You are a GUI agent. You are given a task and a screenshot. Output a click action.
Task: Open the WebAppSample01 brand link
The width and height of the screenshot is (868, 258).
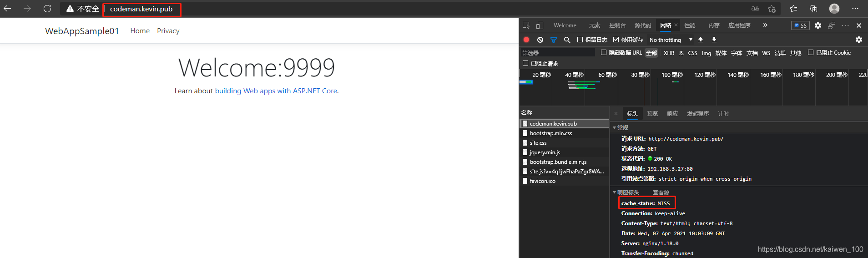point(82,31)
